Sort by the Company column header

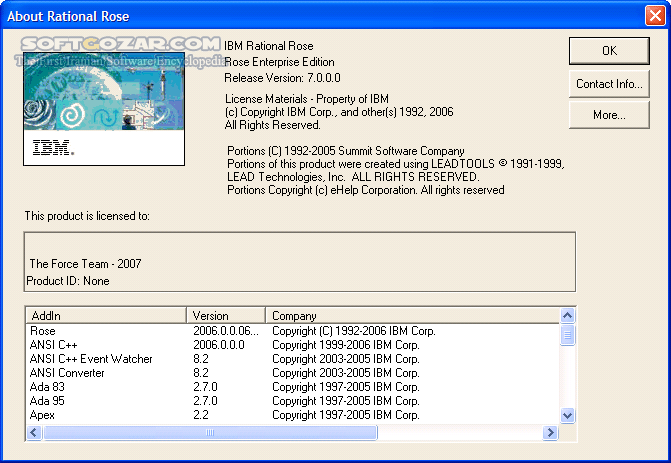413,315
